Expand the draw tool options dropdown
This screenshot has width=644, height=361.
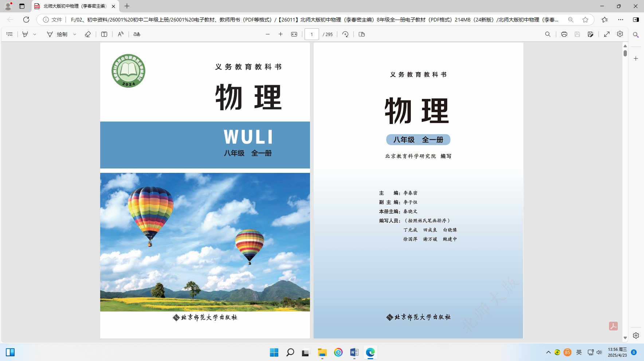coord(75,34)
